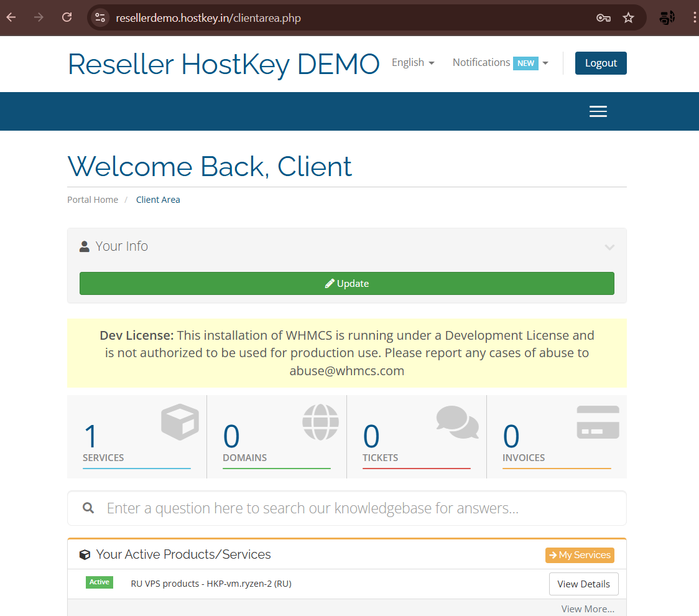
Task: Go to Portal Home breadcrumb
Action: pos(93,199)
